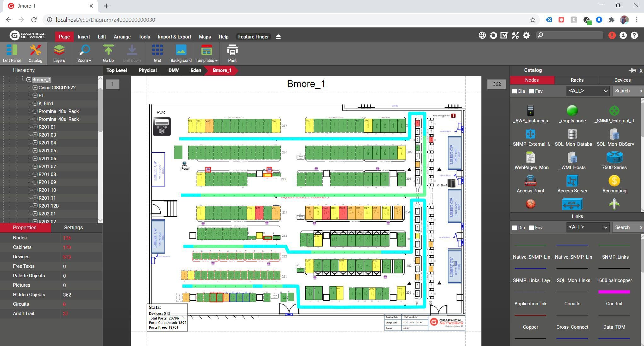The width and height of the screenshot is (644, 346).
Task: Bookmark this page with star icon
Action: tap(533, 20)
